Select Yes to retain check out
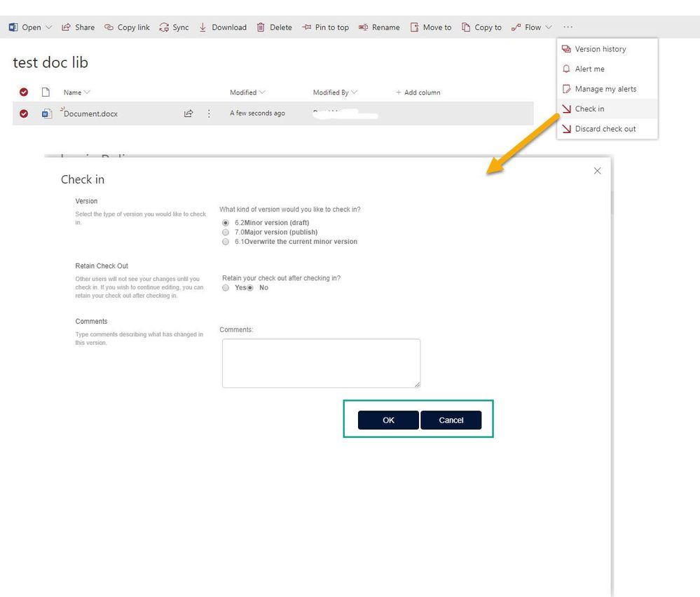700x597 pixels. coord(225,287)
